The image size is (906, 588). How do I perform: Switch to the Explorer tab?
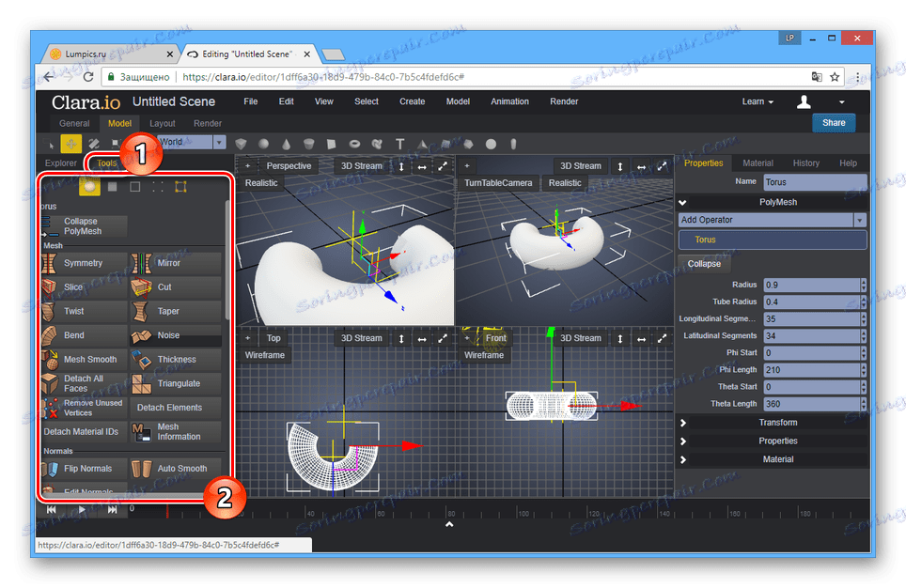point(61,163)
